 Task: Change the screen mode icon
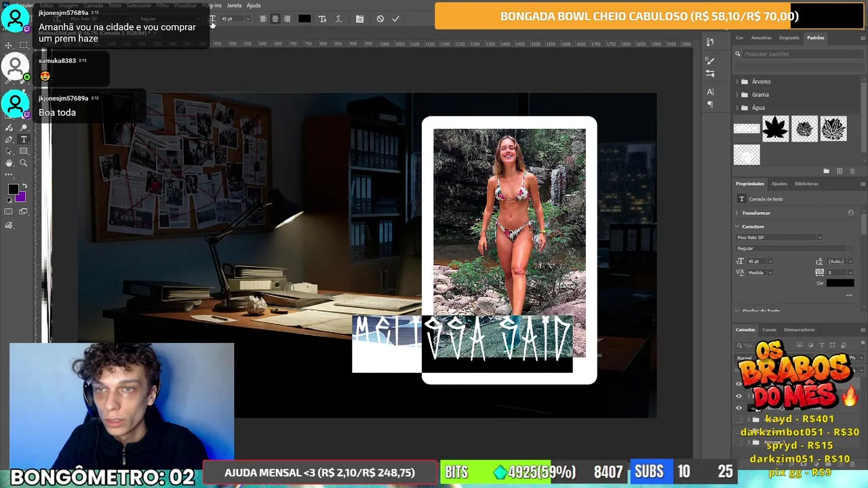(23, 211)
